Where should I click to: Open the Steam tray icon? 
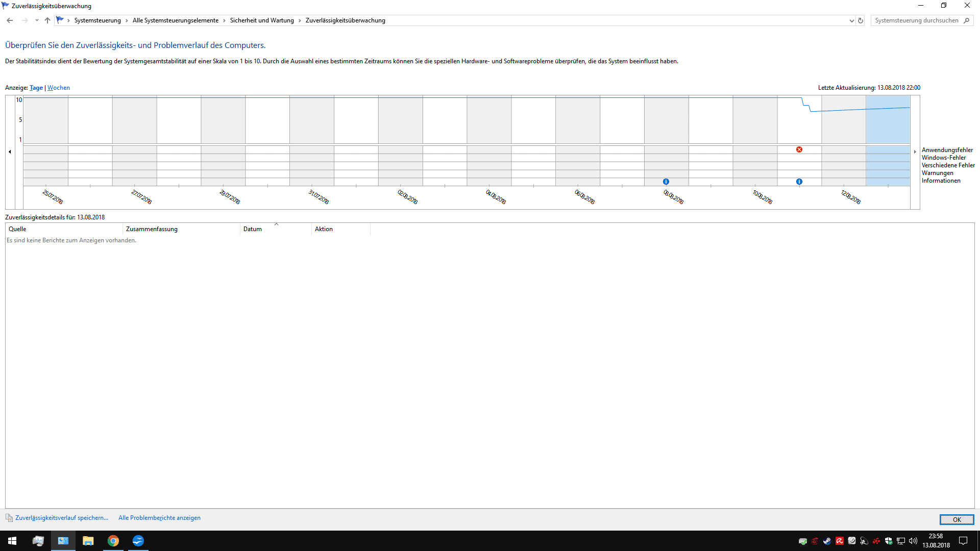[827, 541]
